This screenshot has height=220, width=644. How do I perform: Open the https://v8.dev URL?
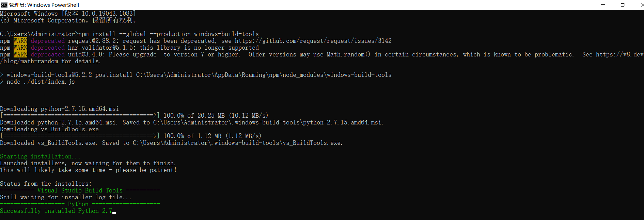(x=619, y=54)
